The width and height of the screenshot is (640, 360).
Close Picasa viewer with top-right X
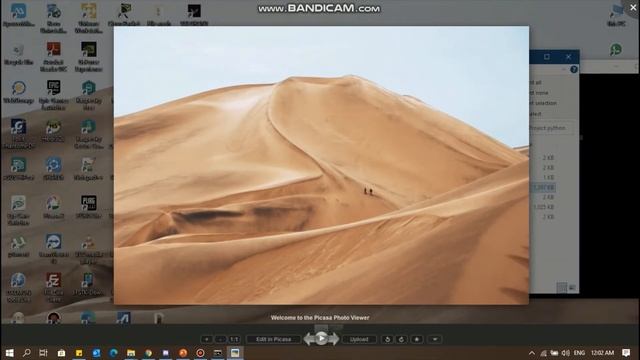633,7
